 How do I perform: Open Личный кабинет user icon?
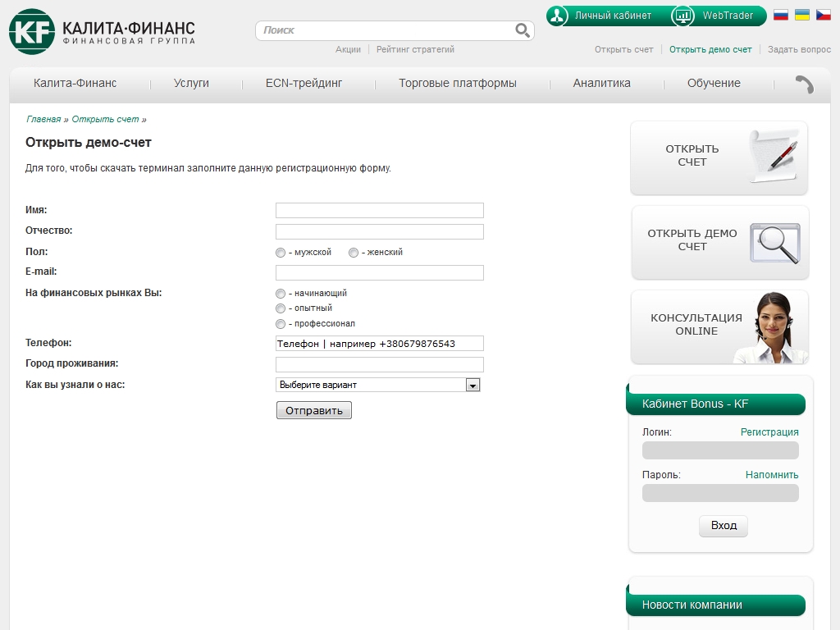[558, 16]
